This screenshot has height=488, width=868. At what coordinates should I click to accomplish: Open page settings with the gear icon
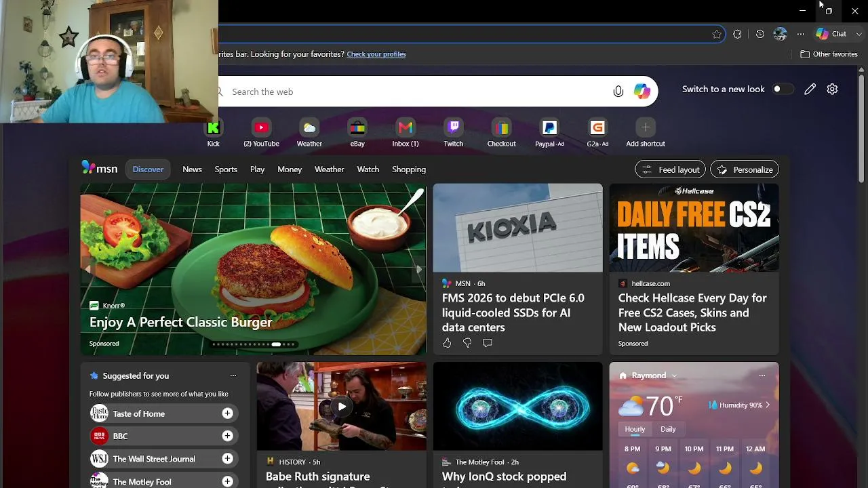pos(833,89)
